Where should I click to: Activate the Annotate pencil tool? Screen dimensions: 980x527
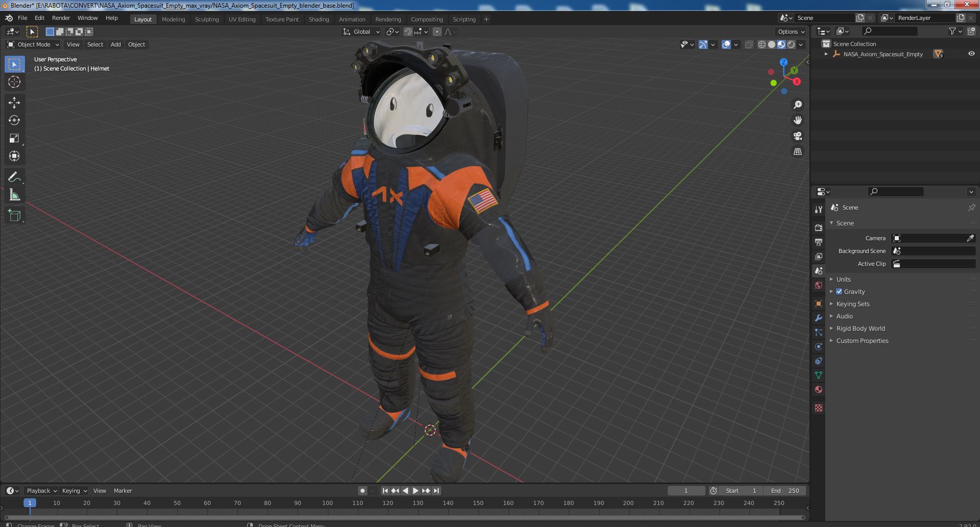14,177
